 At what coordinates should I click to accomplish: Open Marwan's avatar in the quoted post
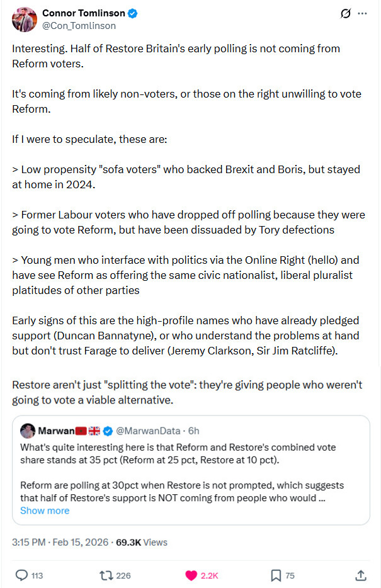click(27, 431)
